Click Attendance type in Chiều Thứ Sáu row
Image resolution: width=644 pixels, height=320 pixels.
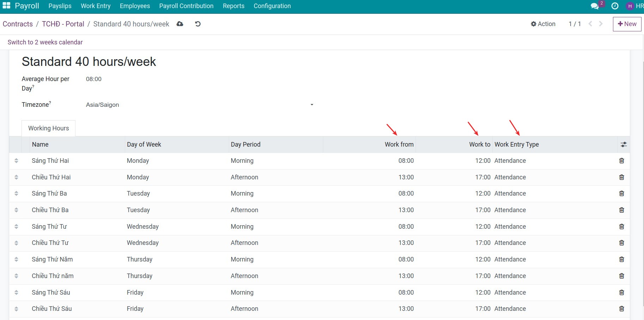pos(510,309)
